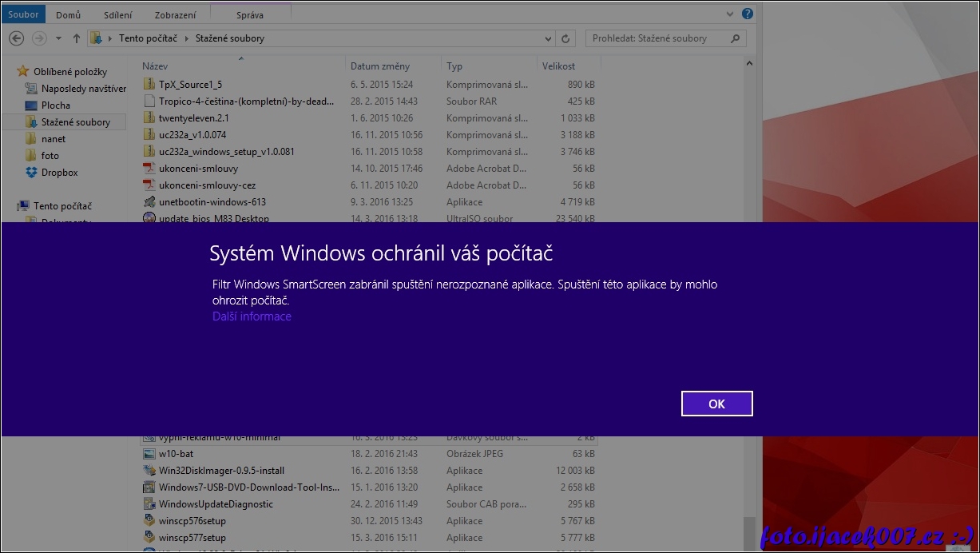Viewport: 980px width, 553px height.
Task: Expand the ribbon using the chevron
Action: (731, 14)
